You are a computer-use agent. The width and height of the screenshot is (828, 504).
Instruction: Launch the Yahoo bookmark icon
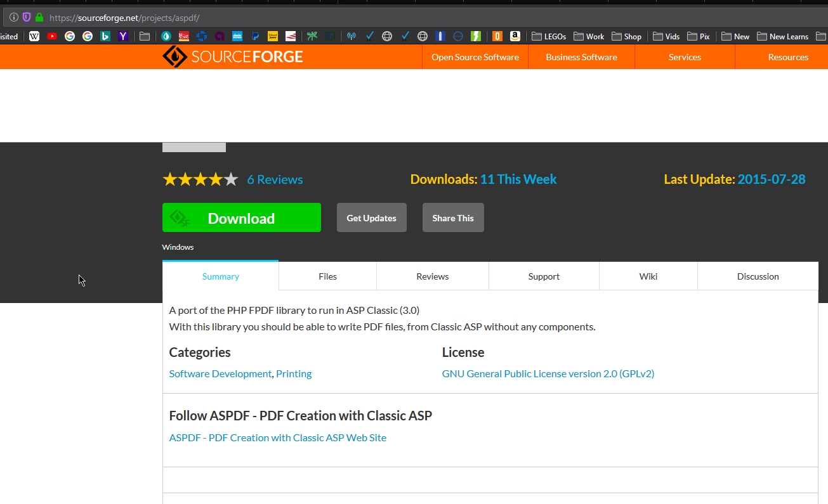tap(123, 36)
